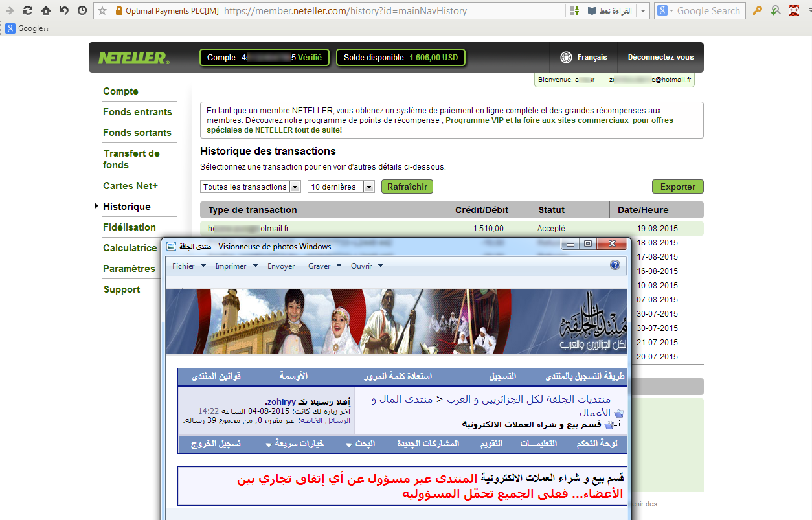Open Graver menu in photo viewer
The height and width of the screenshot is (520, 812).
325,266
